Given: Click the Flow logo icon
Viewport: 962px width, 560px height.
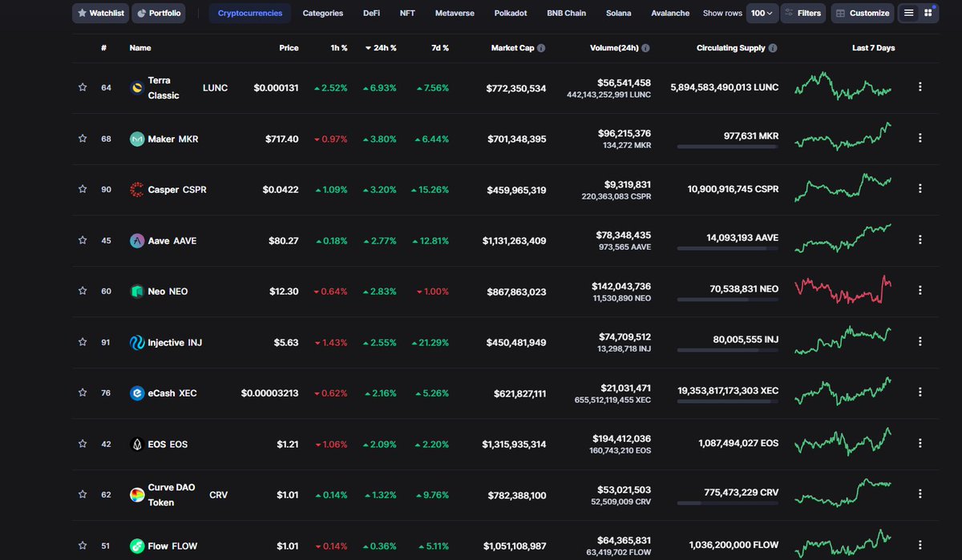Looking at the screenshot, I should [137, 546].
